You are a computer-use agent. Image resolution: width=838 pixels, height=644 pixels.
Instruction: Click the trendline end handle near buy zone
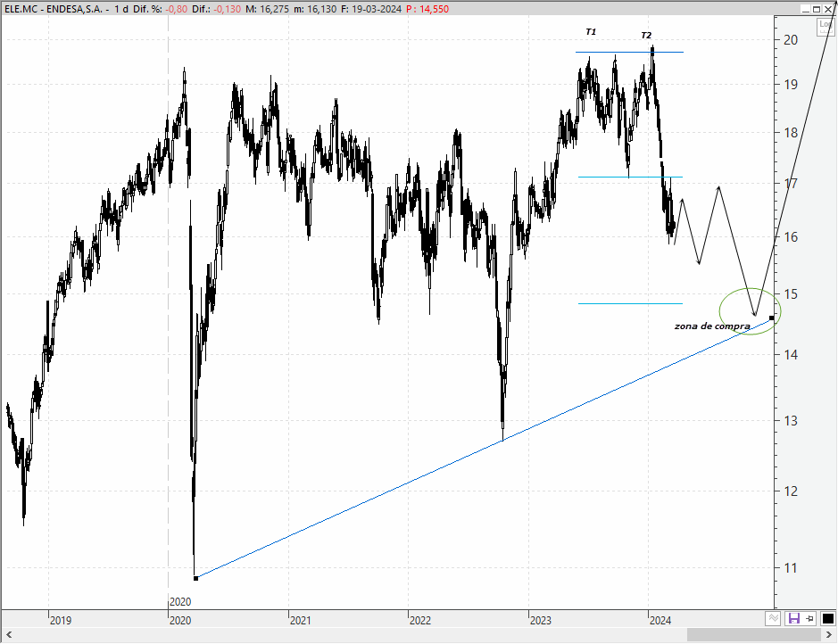[771, 318]
